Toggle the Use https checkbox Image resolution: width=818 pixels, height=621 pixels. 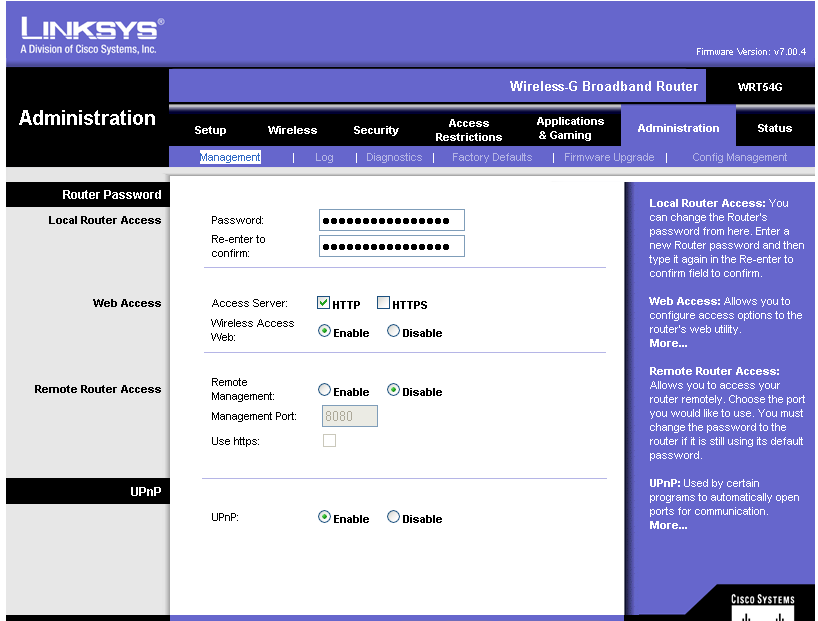[x=329, y=440]
